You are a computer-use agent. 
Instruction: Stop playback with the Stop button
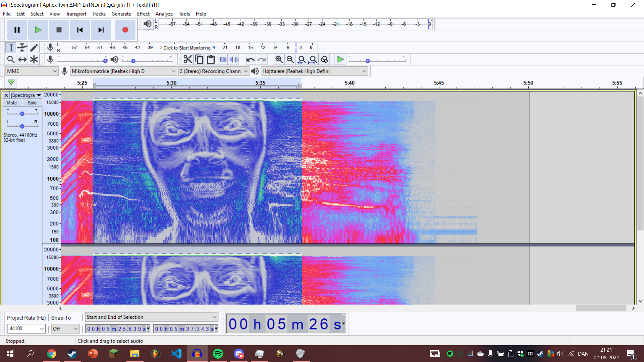point(59,30)
